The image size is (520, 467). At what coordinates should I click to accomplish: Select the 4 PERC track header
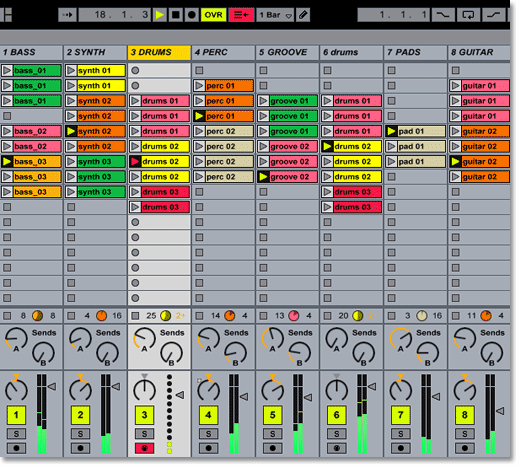(x=223, y=52)
